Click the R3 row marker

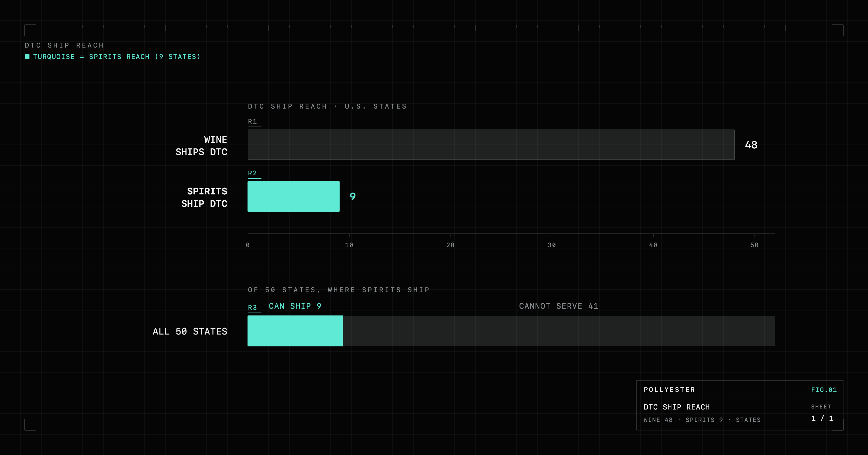[x=252, y=308]
